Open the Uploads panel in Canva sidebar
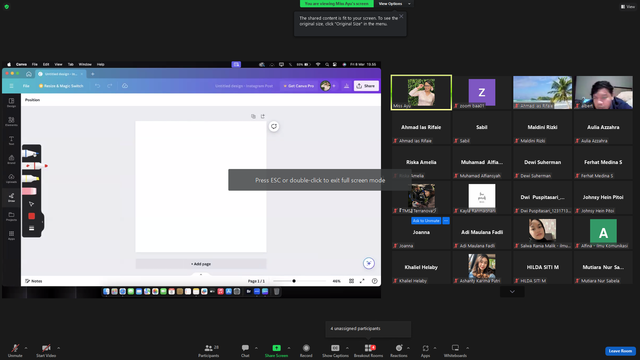 click(11, 178)
